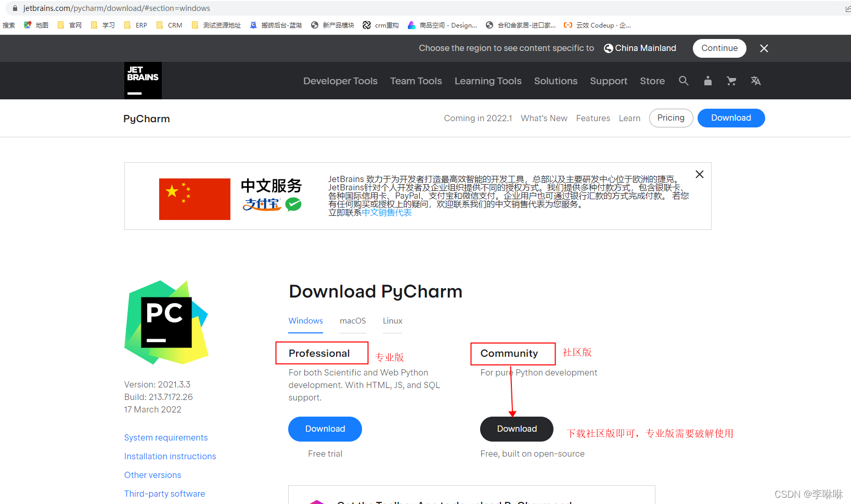Open Third-party software link
Image resolution: width=851 pixels, height=504 pixels.
coord(164,494)
